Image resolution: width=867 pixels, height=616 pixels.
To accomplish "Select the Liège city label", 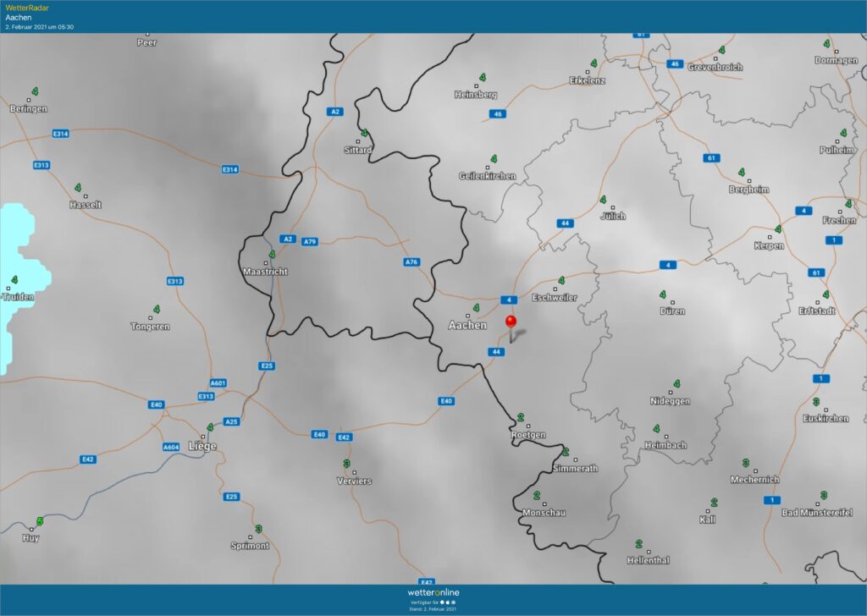I will pyautogui.click(x=202, y=446).
